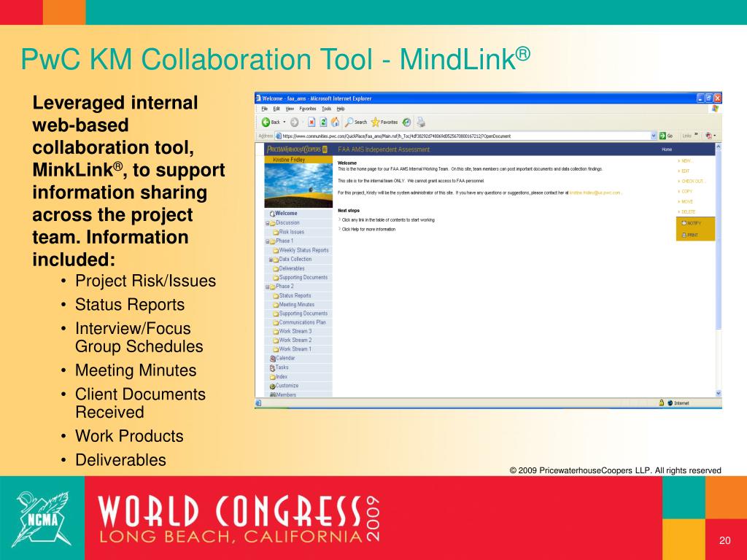747x560 pixels.
Task: Click the Index folder icon in sidebar
Action: pyautogui.click(x=273, y=377)
